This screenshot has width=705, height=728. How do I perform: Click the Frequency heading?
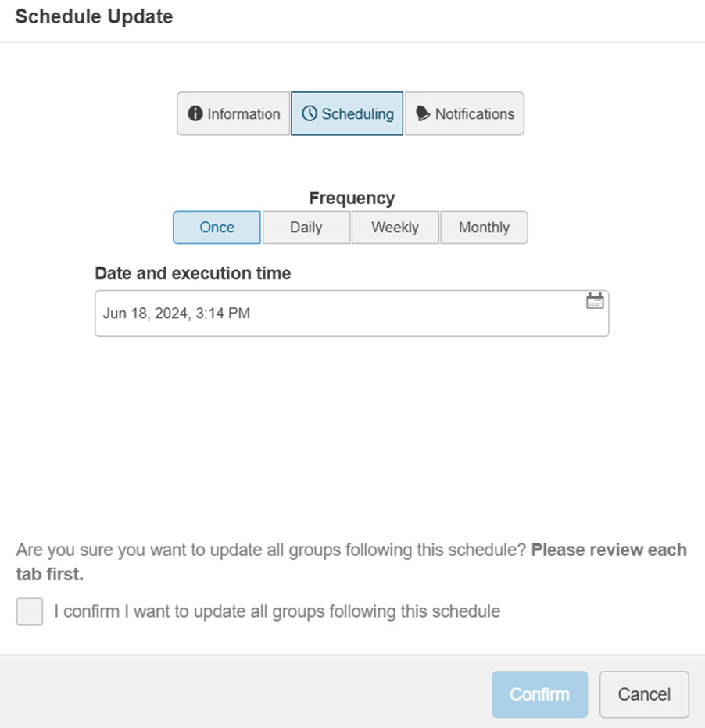click(352, 198)
